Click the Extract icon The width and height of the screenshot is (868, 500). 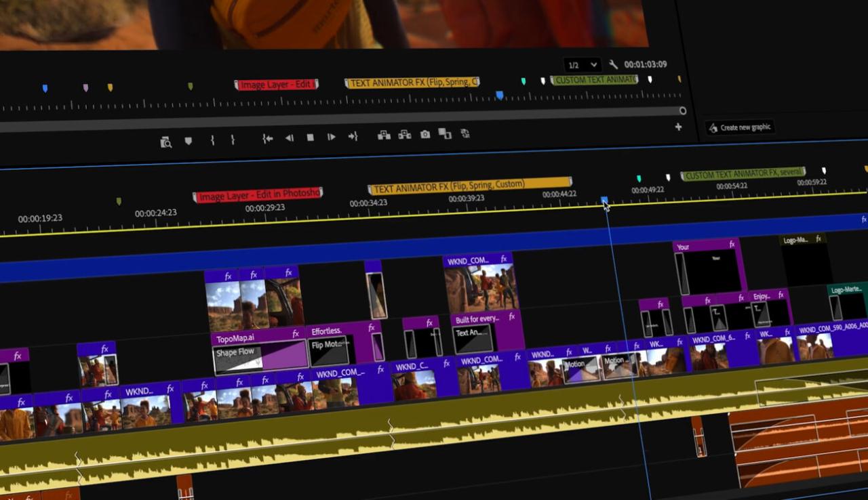[405, 134]
